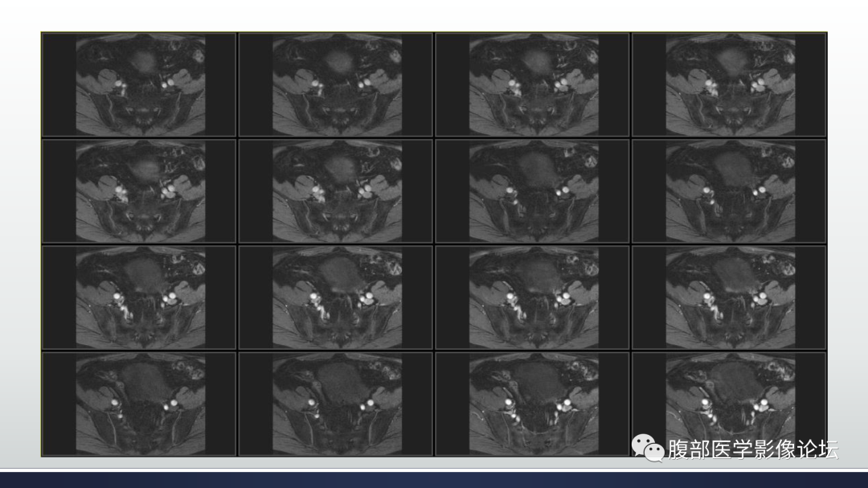Choose MRI slice in row three, column four
The image size is (868, 488).
coord(729,297)
